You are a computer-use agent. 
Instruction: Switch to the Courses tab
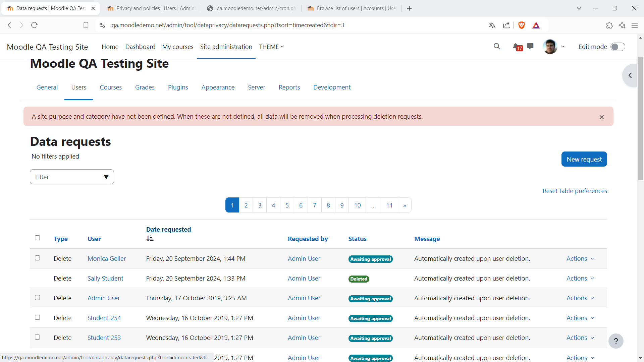point(111,87)
